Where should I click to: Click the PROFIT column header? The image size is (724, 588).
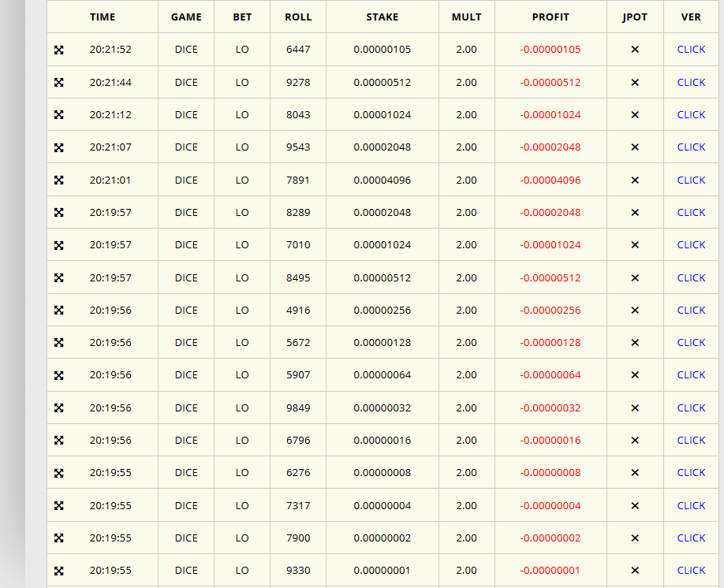(550, 17)
